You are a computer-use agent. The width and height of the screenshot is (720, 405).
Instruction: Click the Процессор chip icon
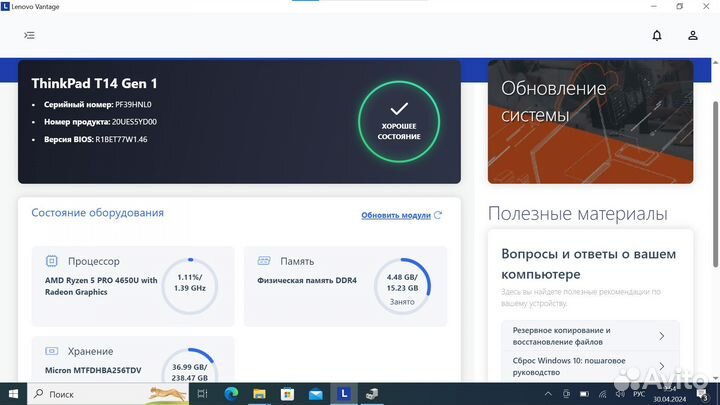click(51, 261)
